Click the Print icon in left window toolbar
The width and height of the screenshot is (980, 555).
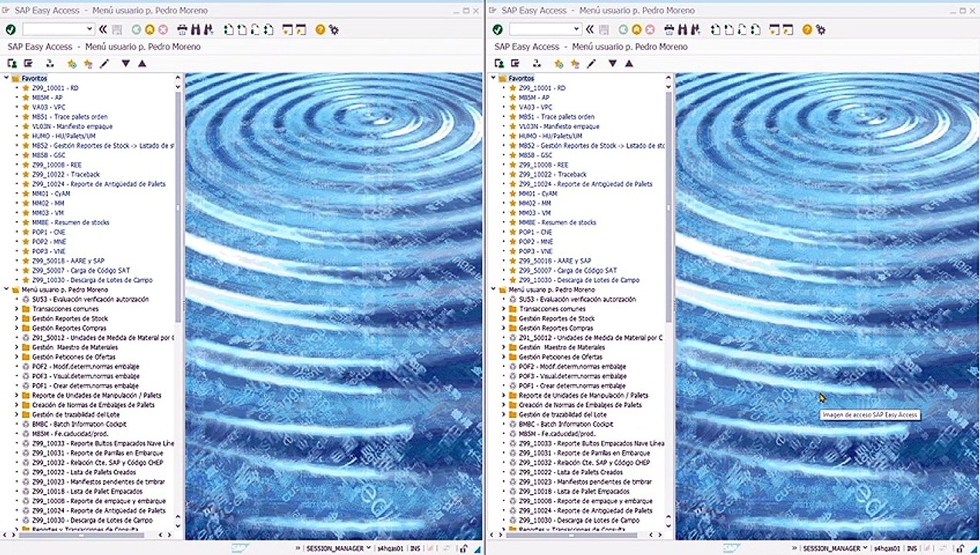(x=183, y=29)
